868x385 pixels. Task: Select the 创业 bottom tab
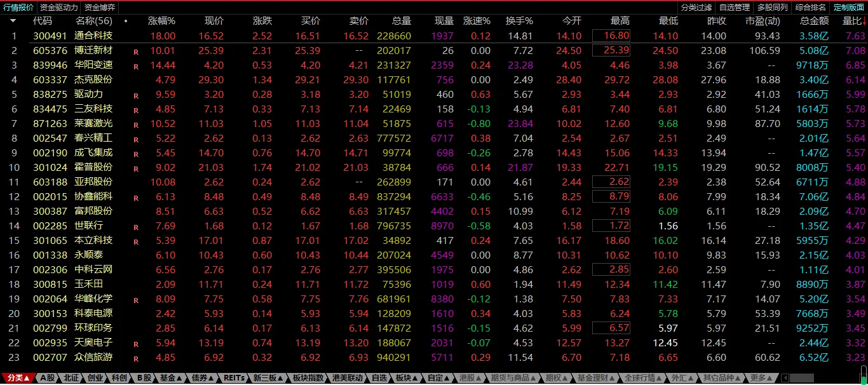[95, 378]
